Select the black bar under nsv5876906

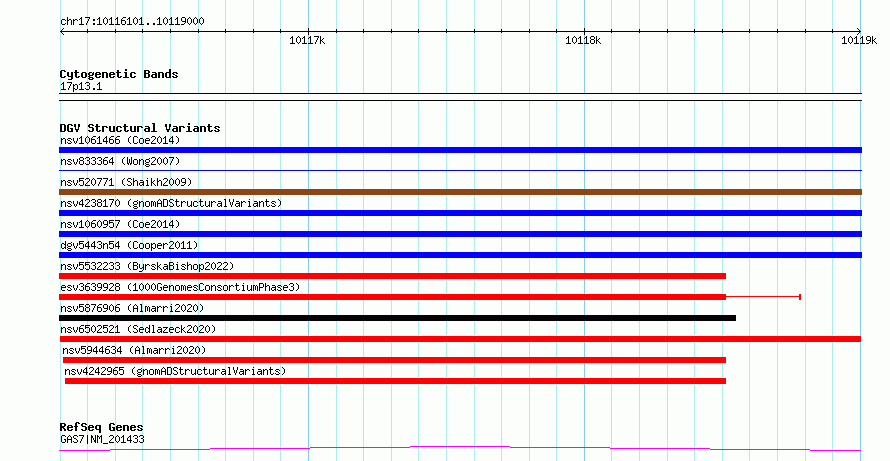coord(397,318)
